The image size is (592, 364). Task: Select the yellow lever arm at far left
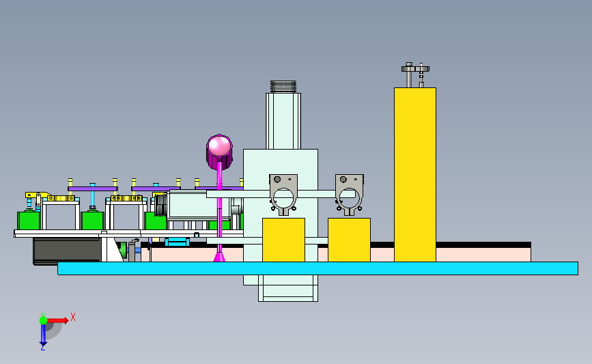coord(37,195)
